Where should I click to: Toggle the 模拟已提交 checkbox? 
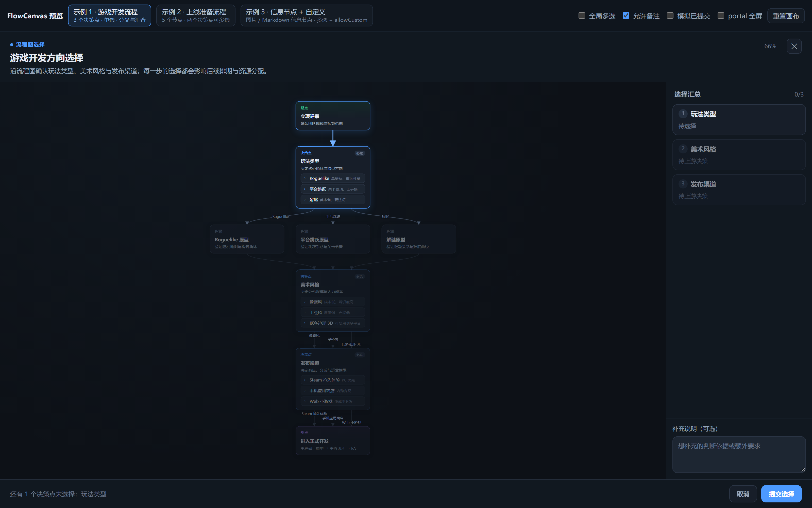pyautogui.click(x=670, y=15)
